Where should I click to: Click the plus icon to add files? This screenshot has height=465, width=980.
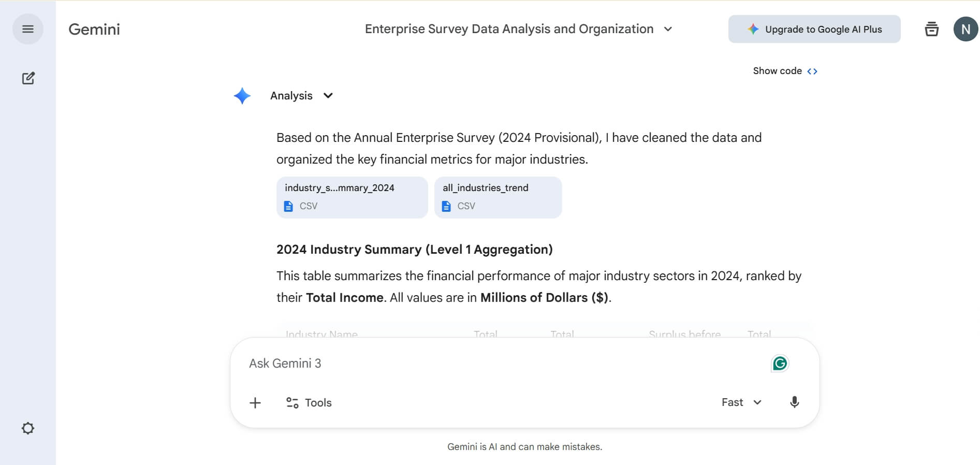255,403
